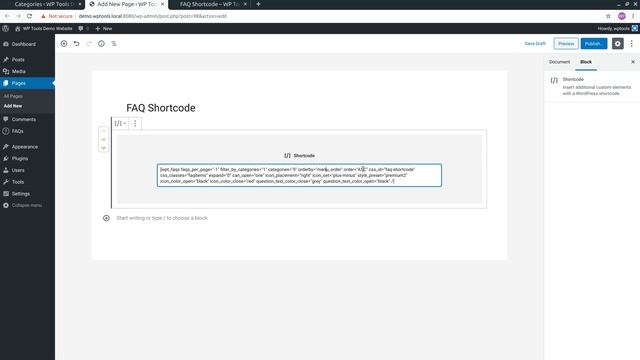Close the settings sidebar
640x360 pixels.
(633, 62)
